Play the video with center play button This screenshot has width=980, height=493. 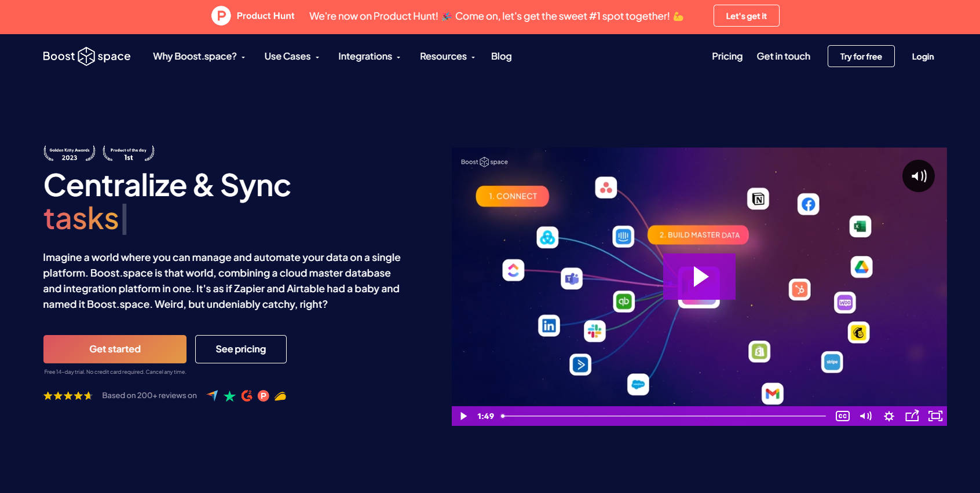700,277
